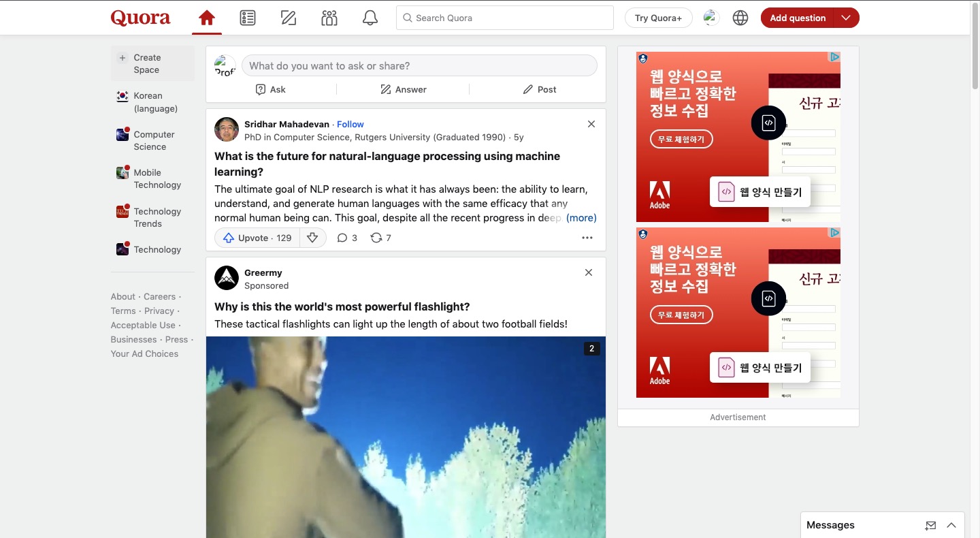Click the Try Quora+ button

[658, 18]
